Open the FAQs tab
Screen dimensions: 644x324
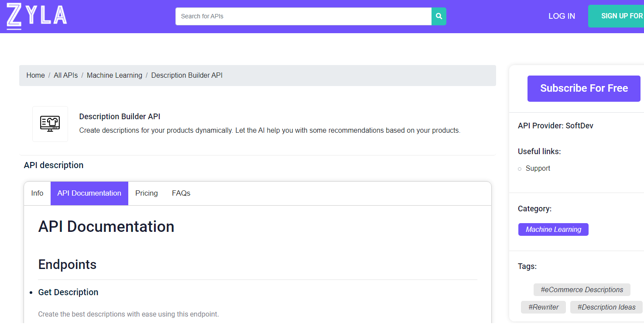tap(181, 193)
